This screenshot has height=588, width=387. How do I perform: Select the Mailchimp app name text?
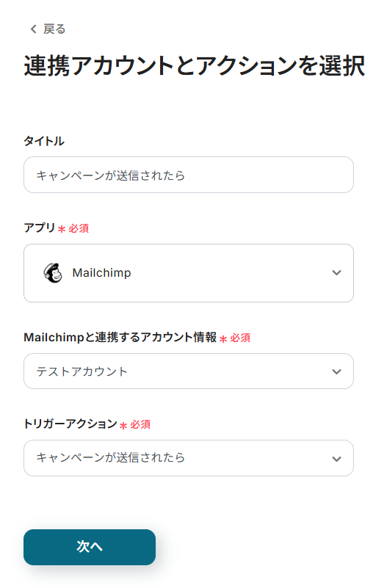[101, 272]
